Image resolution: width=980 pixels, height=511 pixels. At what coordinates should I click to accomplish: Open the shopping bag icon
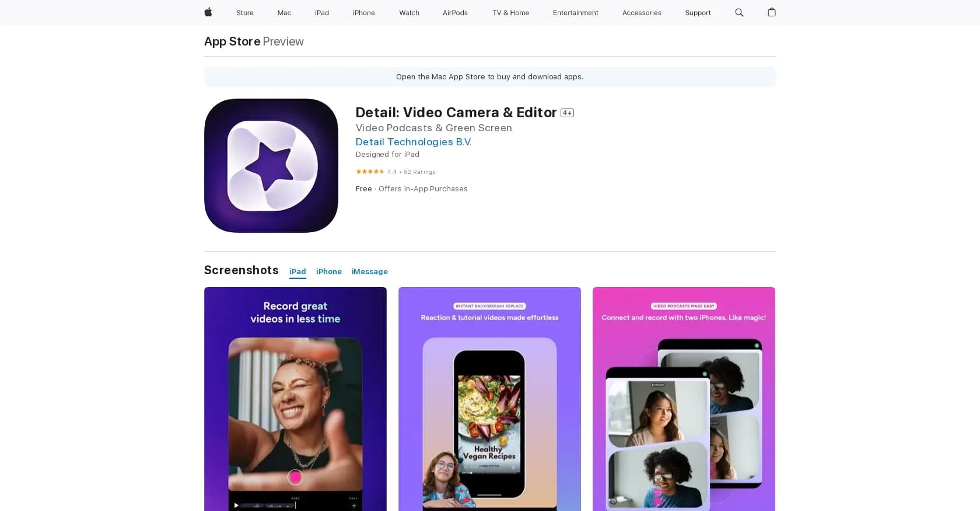point(771,12)
